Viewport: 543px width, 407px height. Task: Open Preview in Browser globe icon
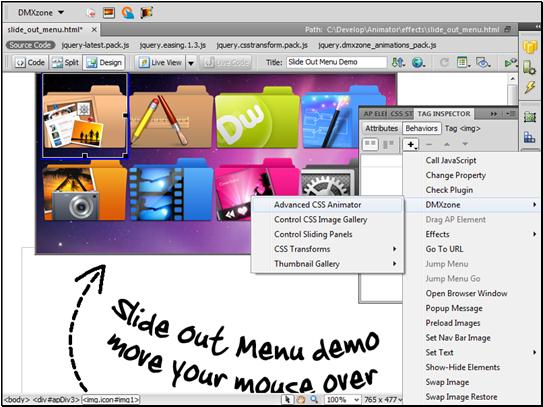[418, 63]
